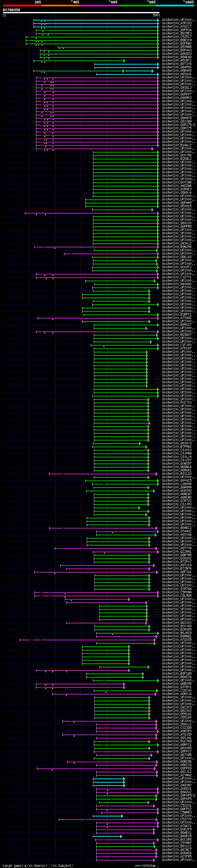Select hit label UniRef100_Q4KMK3

point(177,98)
